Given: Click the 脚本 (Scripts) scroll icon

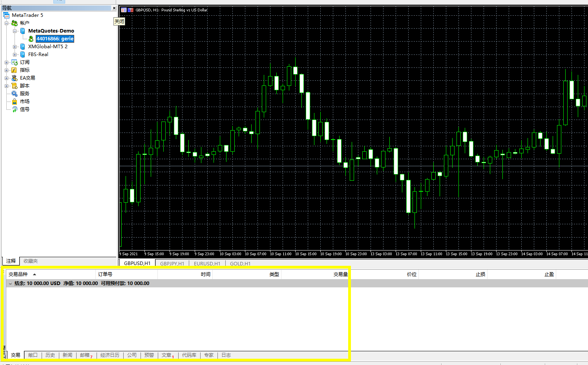Looking at the screenshot, I should [14, 86].
